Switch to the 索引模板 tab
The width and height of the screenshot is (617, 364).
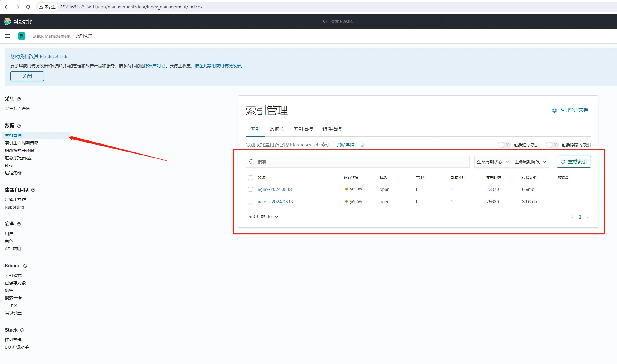(303, 129)
